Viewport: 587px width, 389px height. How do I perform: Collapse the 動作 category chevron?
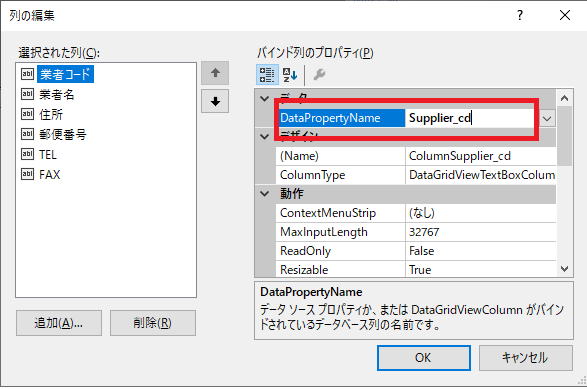tap(265, 194)
